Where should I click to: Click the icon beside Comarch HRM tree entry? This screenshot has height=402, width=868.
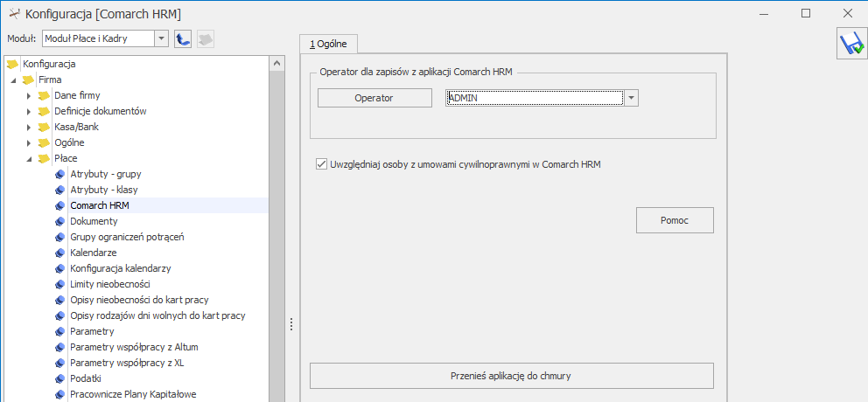pyautogui.click(x=59, y=205)
